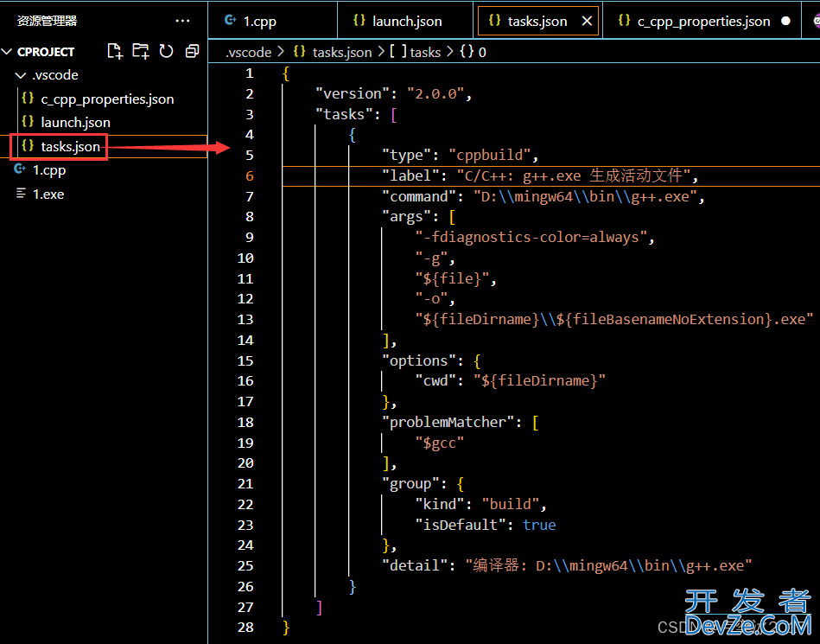Click the .vscode breadcrumb segment
The height and width of the screenshot is (644, 820).
(x=248, y=53)
